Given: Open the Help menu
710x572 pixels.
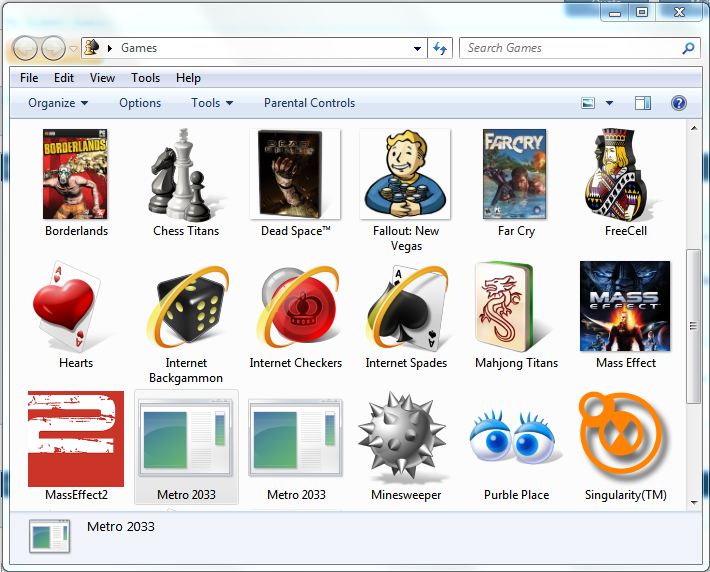Looking at the screenshot, I should pos(188,78).
